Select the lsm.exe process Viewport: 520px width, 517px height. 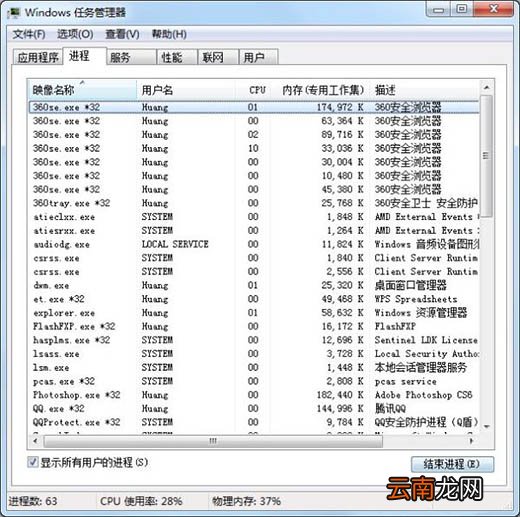[x=254, y=367]
